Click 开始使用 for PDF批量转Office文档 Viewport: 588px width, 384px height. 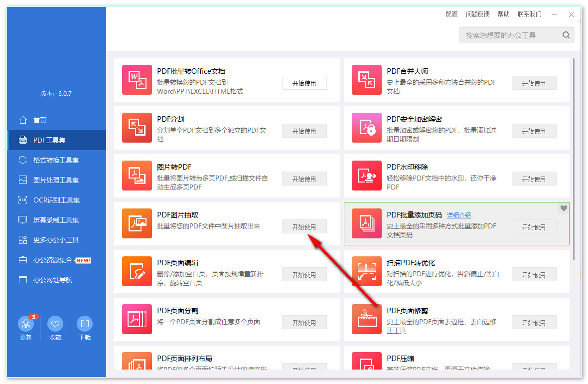[304, 83]
